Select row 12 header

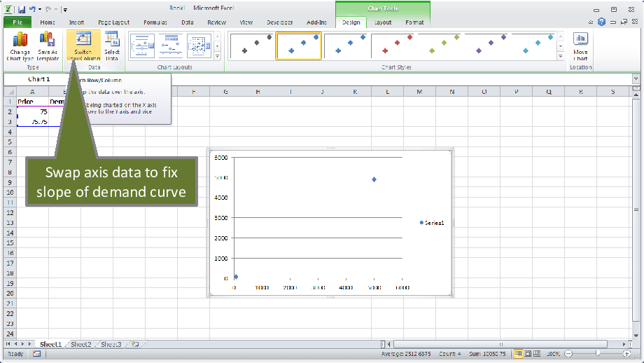click(x=10, y=212)
